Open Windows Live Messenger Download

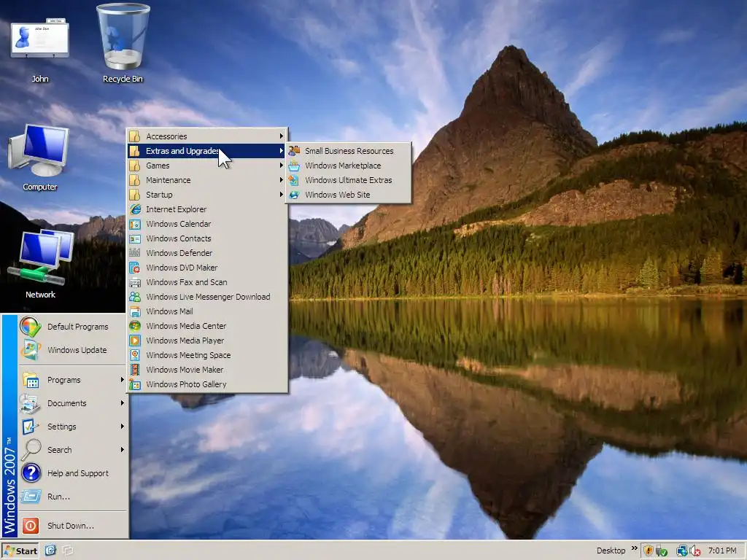pyautogui.click(x=208, y=297)
